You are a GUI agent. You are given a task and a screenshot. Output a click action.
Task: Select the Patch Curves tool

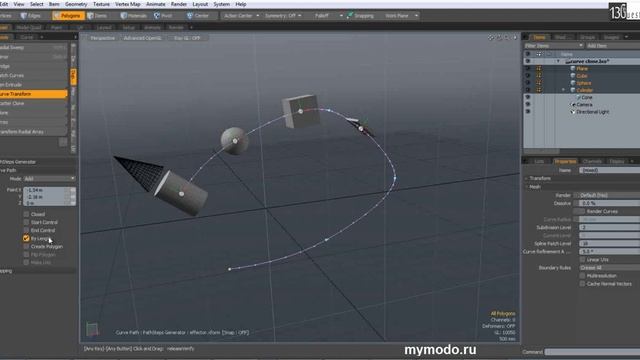33,76
